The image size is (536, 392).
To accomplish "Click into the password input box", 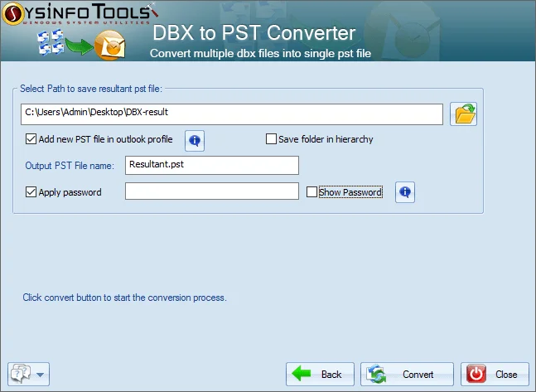I will tap(212, 191).
